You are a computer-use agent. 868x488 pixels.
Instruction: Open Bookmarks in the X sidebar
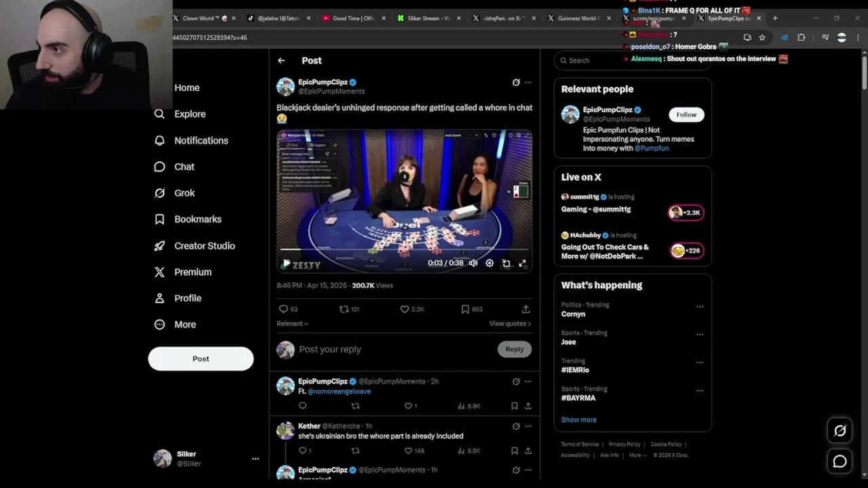click(188, 220)
